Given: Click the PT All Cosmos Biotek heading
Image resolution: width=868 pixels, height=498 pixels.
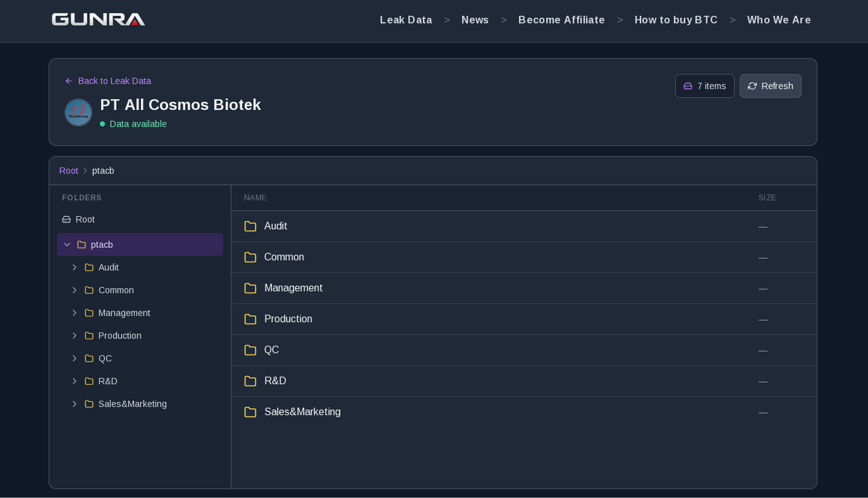Looking at the screenshot, I should [x=181, y=105].
